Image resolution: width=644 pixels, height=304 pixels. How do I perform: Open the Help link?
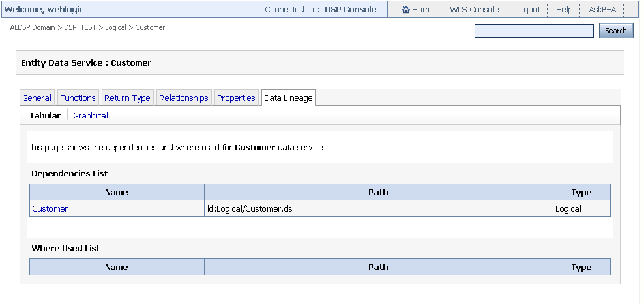click(564, 9)
